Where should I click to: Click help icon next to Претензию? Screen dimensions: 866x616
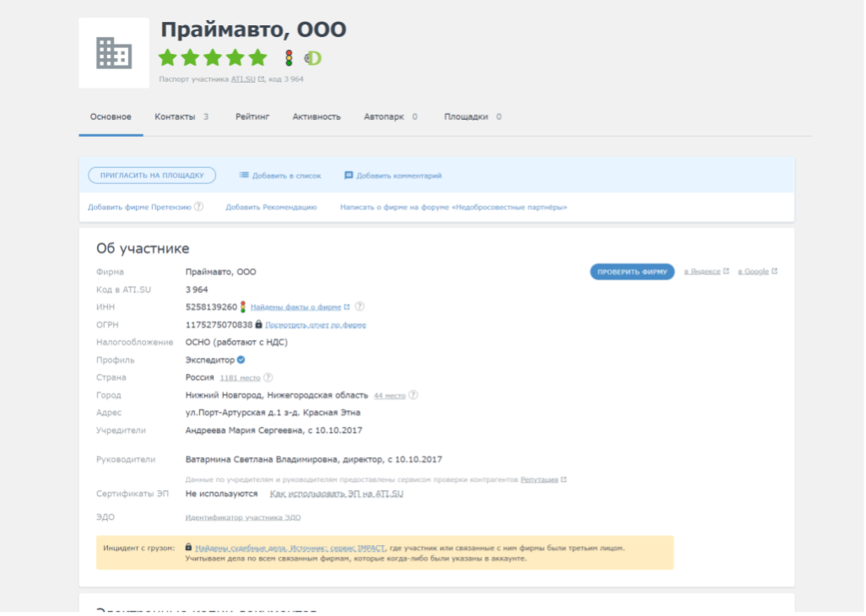199,207
